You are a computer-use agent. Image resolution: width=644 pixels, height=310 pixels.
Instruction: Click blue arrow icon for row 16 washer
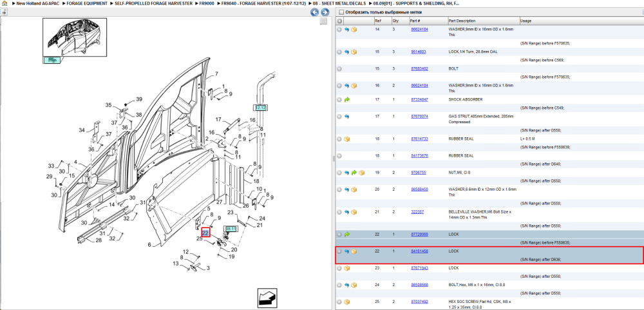pyautogui.click(x=346, y=86)
